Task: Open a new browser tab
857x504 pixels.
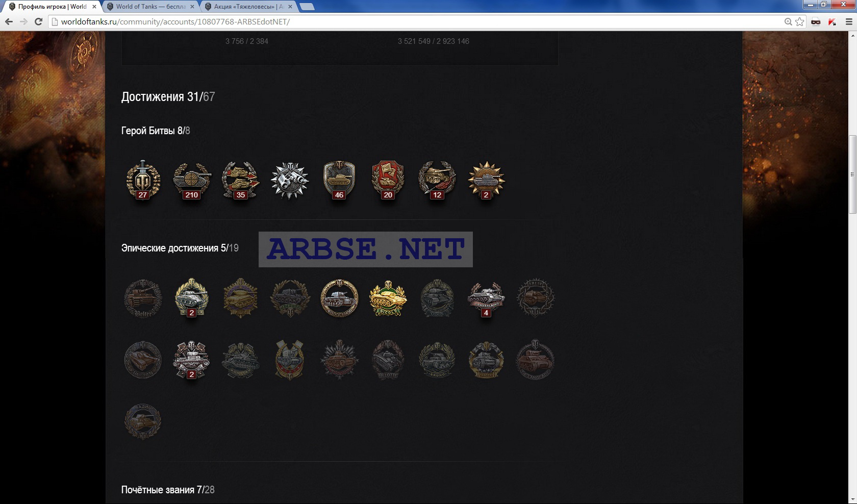Action: [x=307, y=7]
